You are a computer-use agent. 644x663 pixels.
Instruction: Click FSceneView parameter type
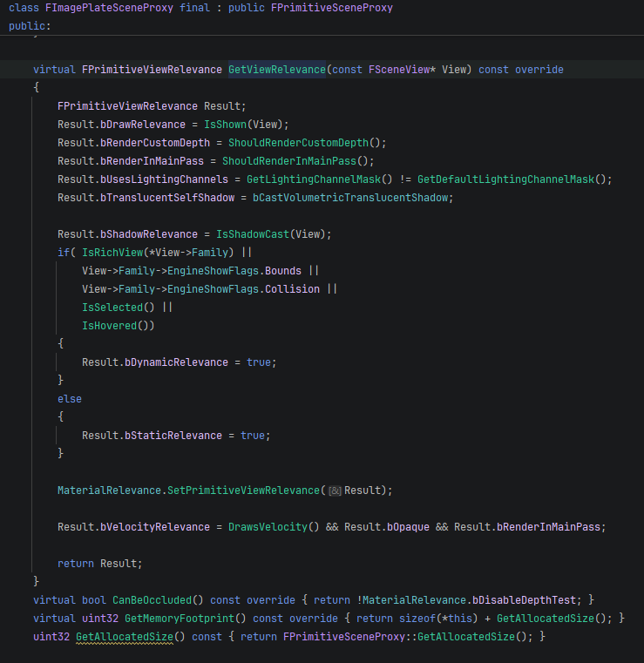point(399,70)
